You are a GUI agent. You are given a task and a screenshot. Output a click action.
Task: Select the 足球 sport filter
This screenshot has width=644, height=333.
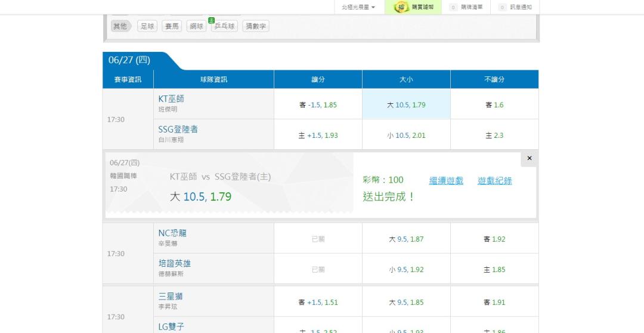click(147, 26)
